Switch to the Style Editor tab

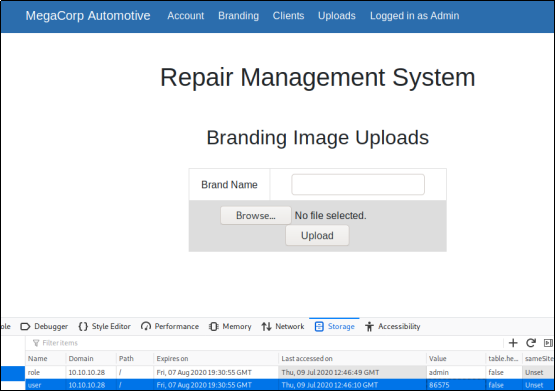click(104, 326)
